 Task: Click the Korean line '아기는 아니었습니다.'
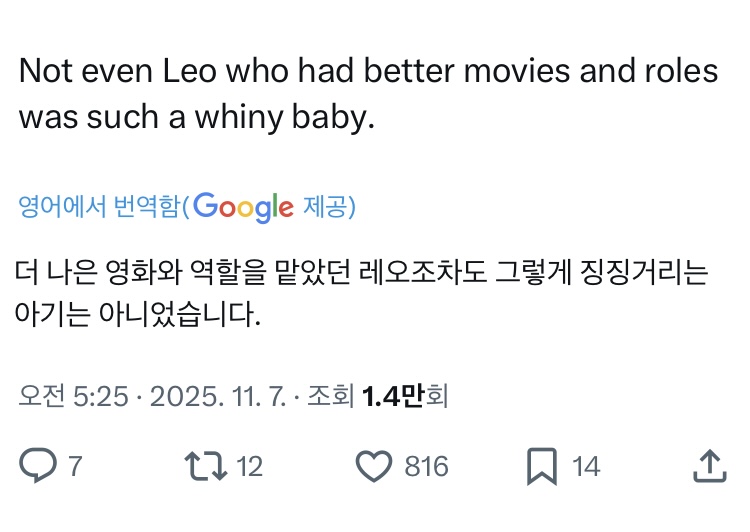click(138, 318)
